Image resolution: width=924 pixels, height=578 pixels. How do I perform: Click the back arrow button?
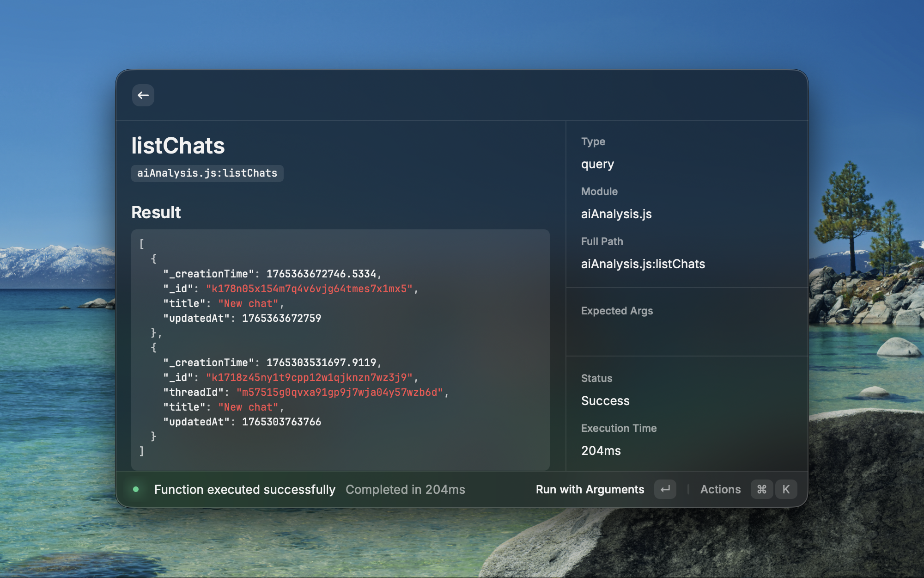[x=143, y=95]
